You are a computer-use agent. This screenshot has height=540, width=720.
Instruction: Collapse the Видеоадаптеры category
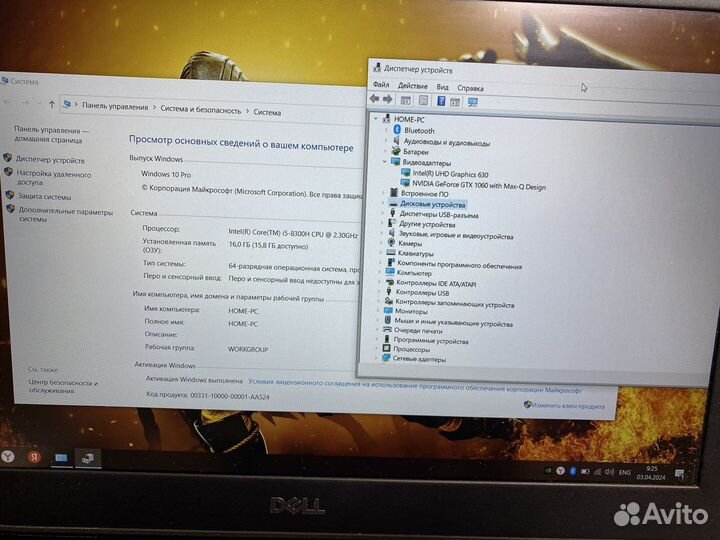[384, 162]
